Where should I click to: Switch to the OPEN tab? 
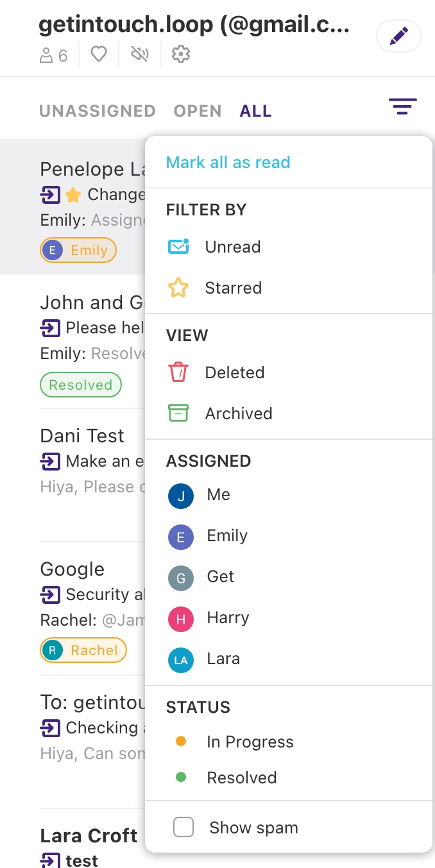tap(198, 111)
